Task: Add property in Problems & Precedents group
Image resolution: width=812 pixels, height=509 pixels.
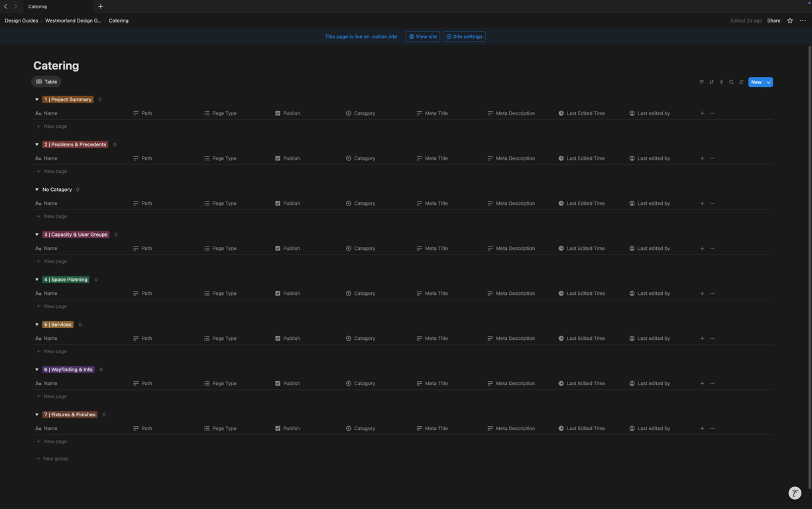Action: pyautogui.click(x=702, y=158)
